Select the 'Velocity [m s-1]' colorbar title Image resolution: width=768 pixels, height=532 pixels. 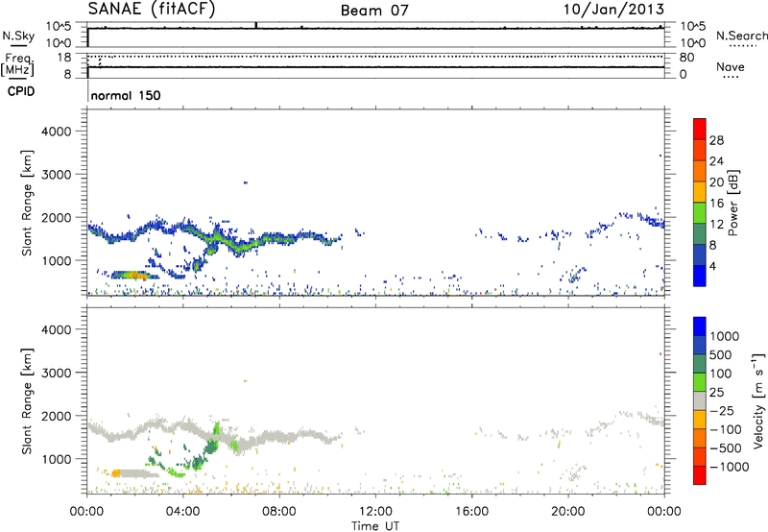click(x=758, y=400)
